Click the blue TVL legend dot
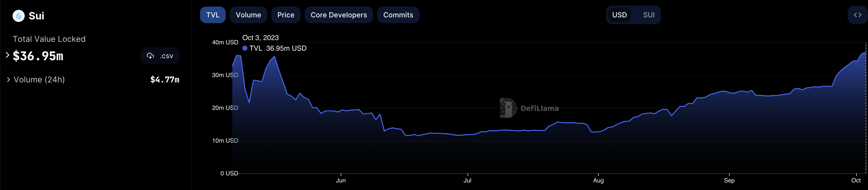 (x=245, y=48)
